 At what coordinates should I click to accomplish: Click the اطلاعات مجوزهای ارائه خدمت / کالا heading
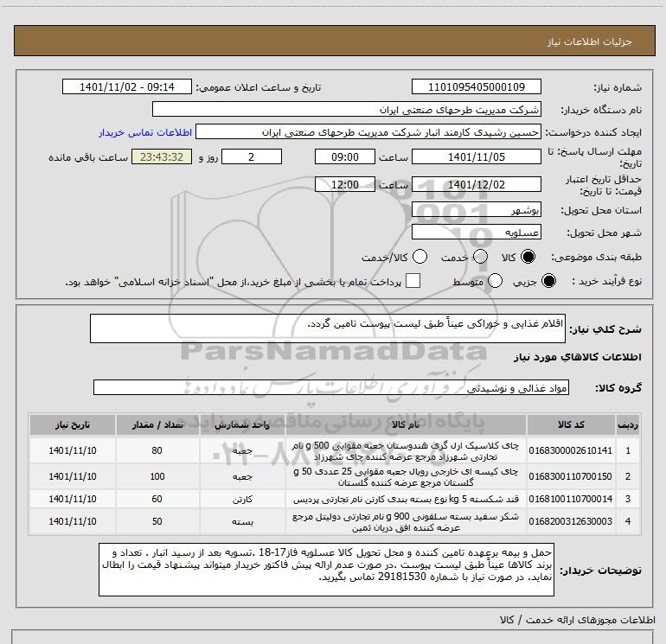pos(577,620)
